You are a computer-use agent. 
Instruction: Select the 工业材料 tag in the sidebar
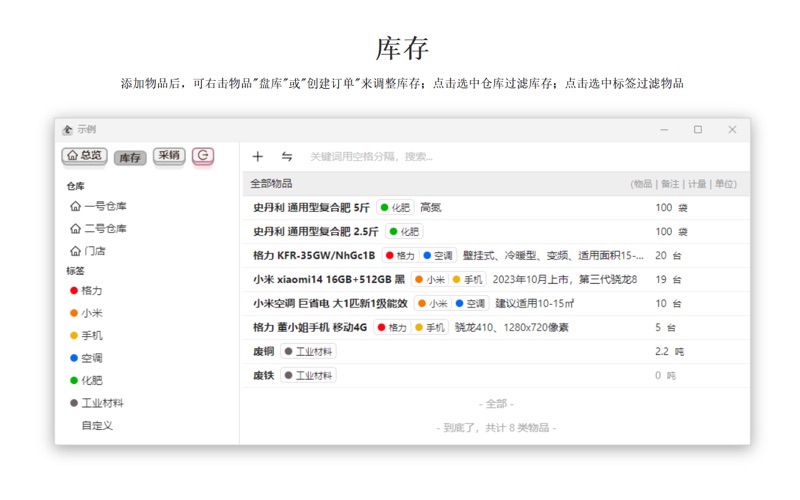pos(102,403)
